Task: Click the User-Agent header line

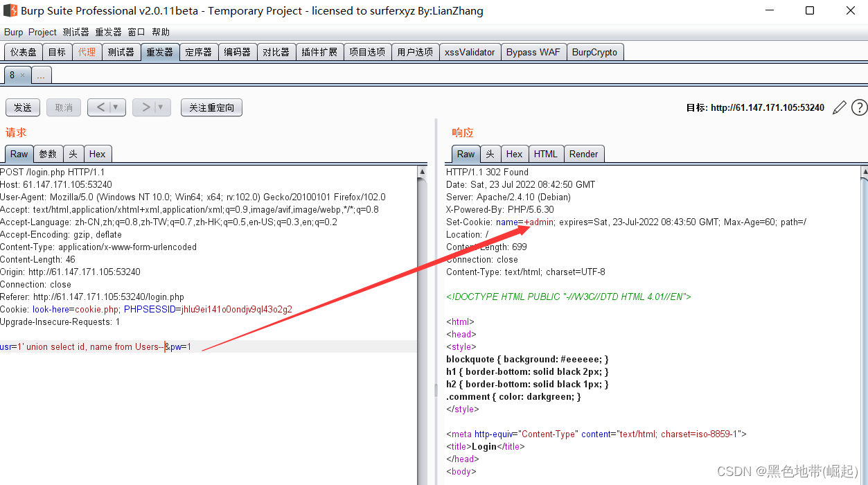Action: (x=193, y=197)
